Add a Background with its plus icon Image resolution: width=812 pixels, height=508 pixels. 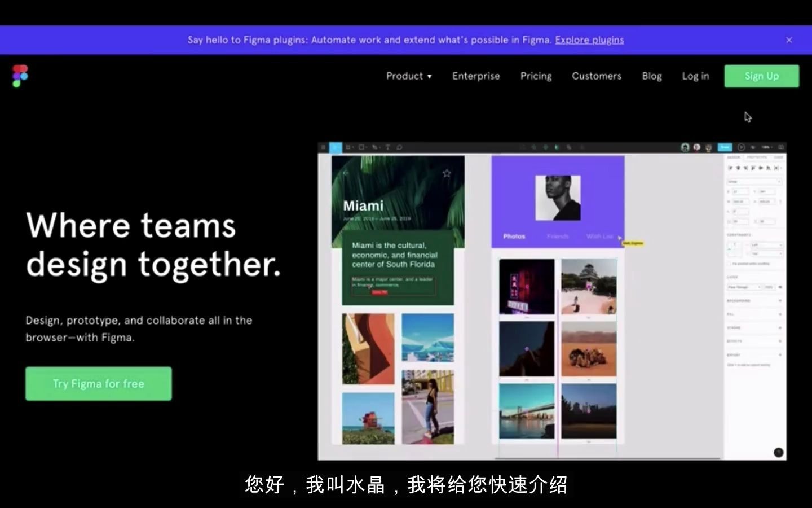(780, 301)
